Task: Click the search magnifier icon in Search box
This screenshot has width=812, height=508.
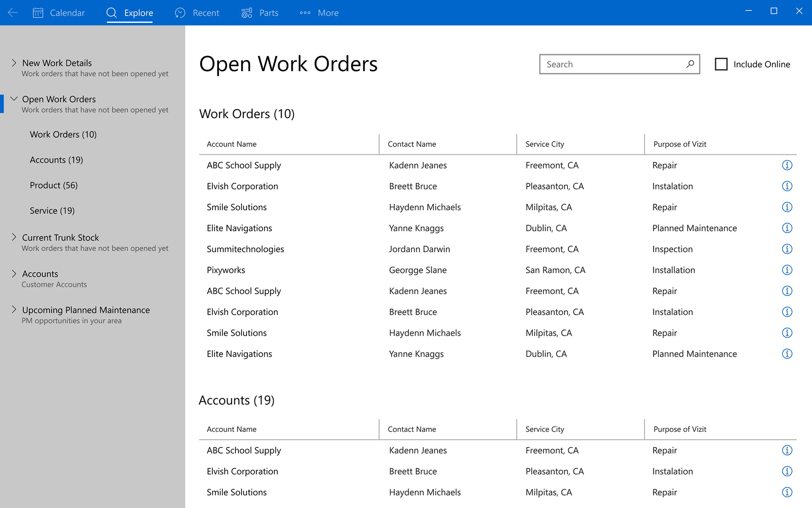Action: coord(690,64)
